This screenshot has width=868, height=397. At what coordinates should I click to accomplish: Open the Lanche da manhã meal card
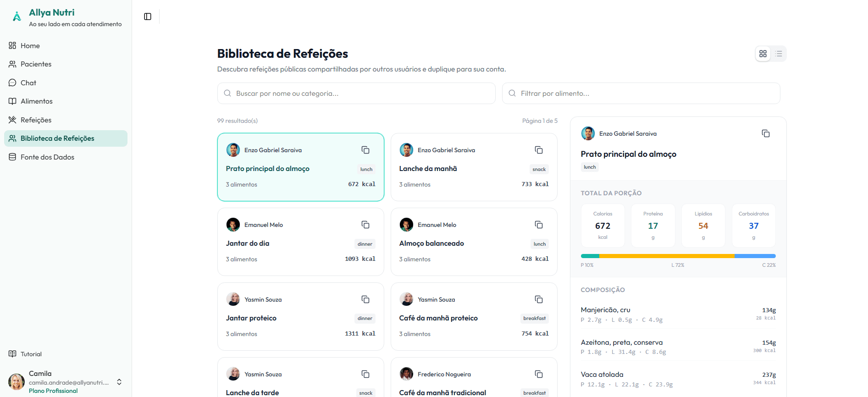pyautogui.click(x=474, y=167)
